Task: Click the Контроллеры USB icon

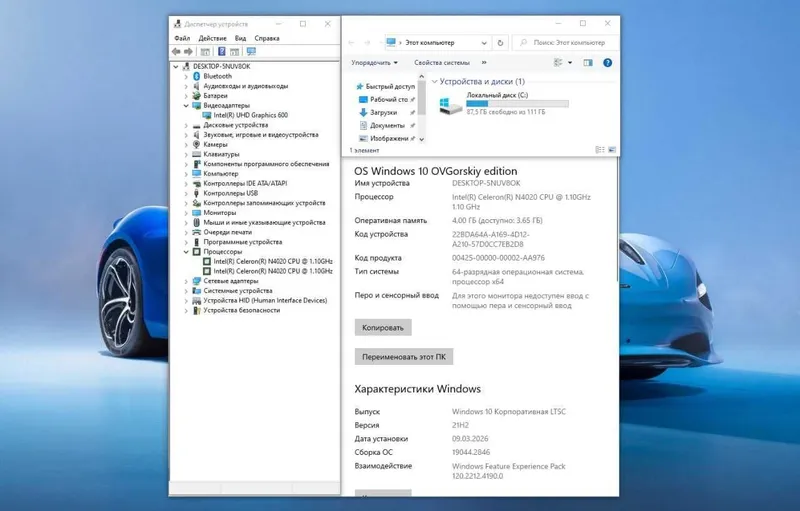Action: (x=196, y=193)
